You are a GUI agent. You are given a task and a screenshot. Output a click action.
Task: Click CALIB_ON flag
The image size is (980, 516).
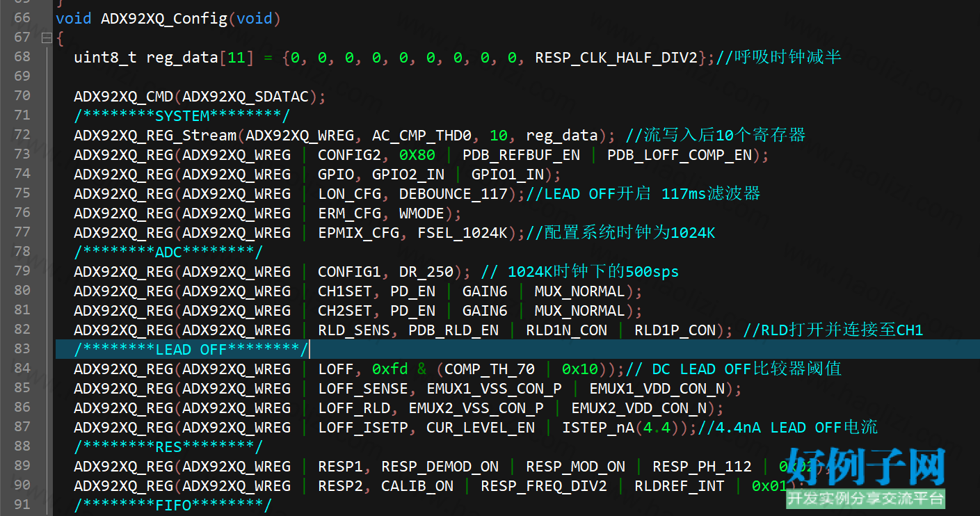tap(417, 485)
